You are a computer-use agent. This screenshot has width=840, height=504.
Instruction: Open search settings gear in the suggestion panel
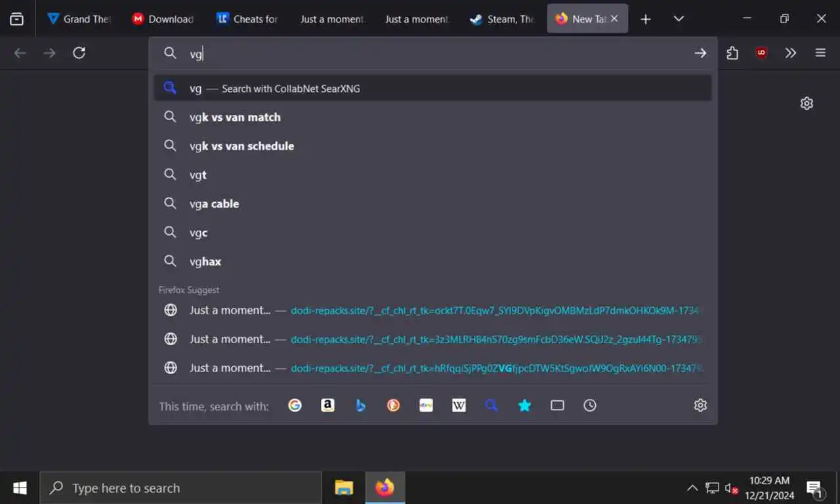[x=700, y=406]
